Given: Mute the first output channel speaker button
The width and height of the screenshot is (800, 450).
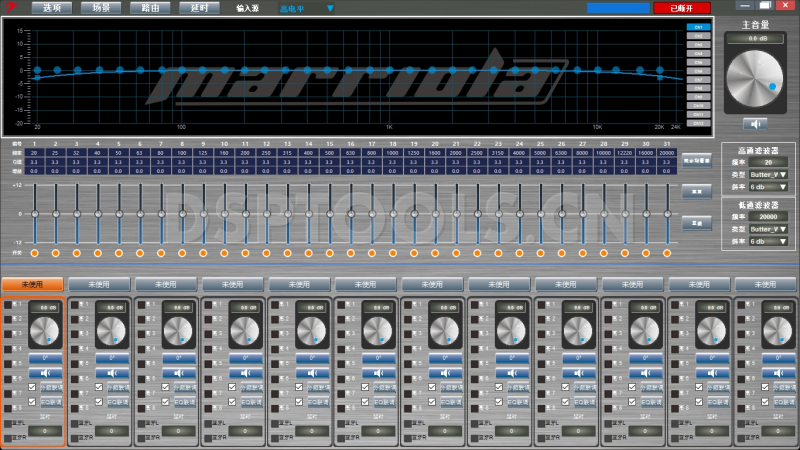Looking at the screenshot, I should pos(45,373).
